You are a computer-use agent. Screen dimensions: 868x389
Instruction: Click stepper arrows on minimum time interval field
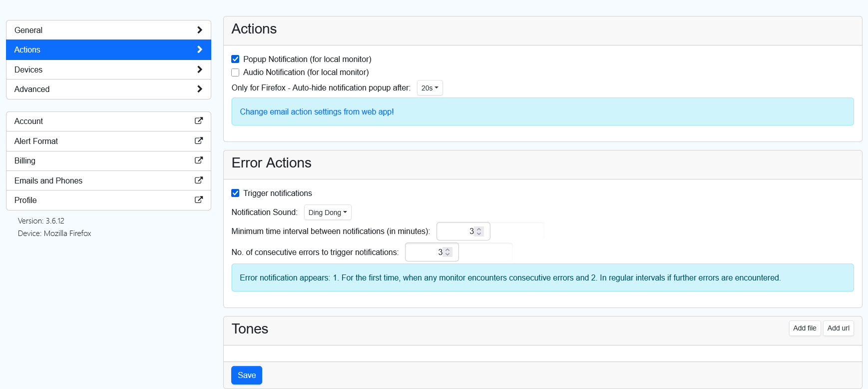click(x=479, y=231)
